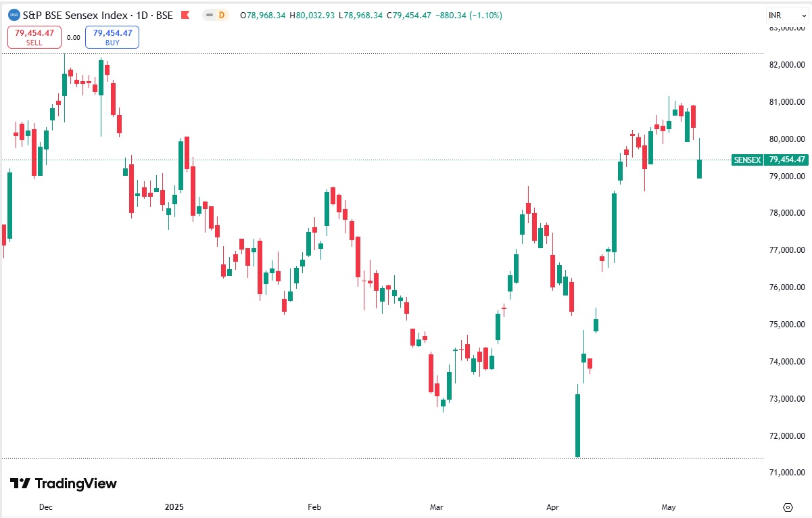Click the INR currency label

(x=775, y=15)
